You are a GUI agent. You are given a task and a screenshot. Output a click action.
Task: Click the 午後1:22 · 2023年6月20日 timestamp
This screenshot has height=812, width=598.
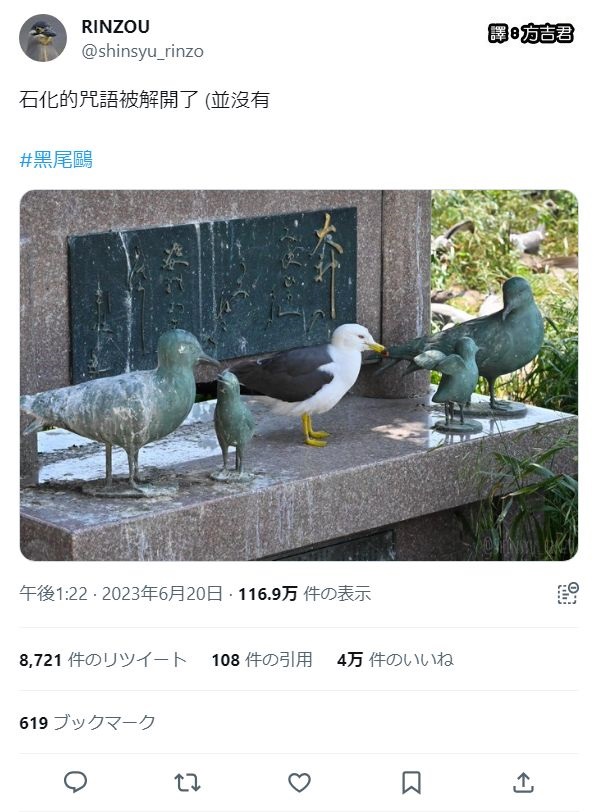pos(121,593)
